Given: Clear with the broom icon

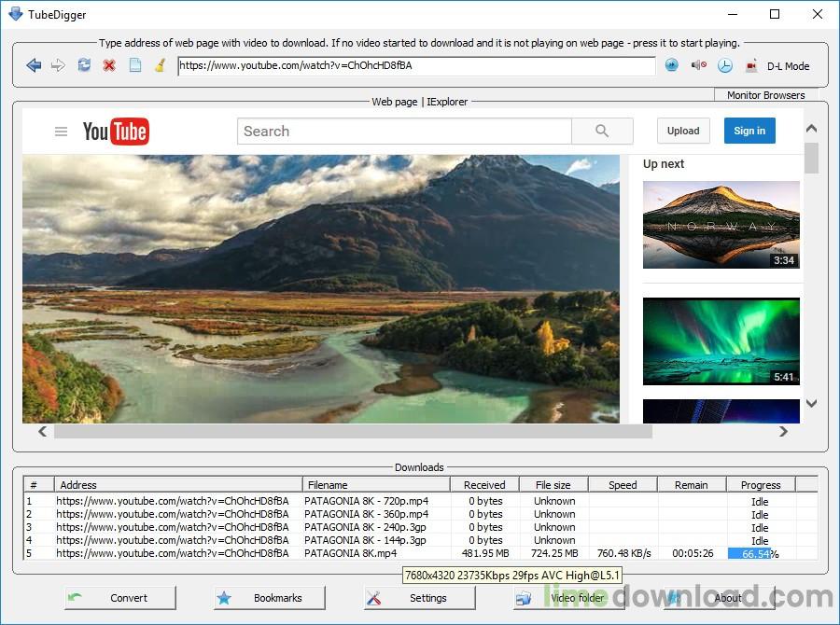Looking at the screenshot, I should click(x=160, y=65).
